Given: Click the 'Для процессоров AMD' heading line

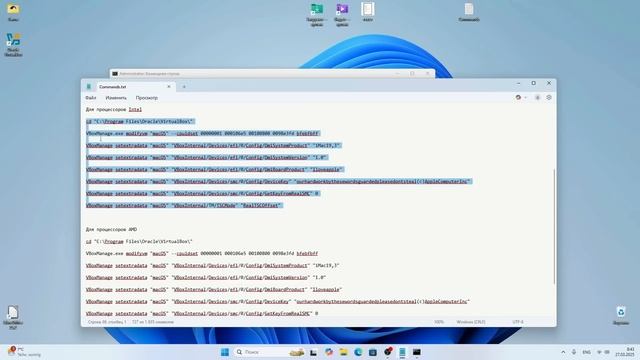Looking at the screenshot, I should 111,229.
